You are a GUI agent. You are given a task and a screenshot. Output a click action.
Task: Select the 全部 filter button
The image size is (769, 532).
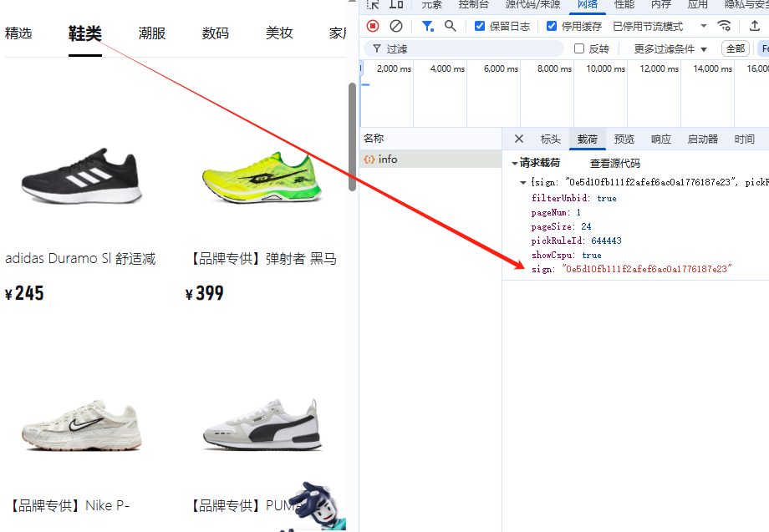click(x=736, y=48)
